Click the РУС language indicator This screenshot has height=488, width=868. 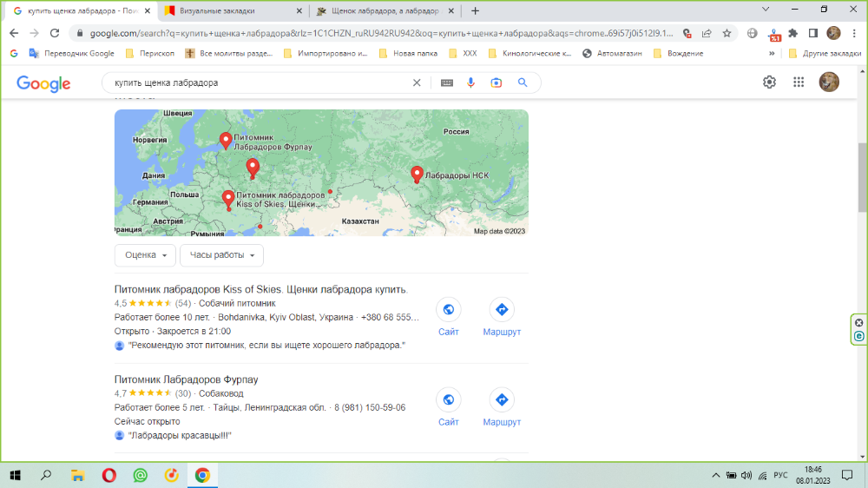point(780,475)
